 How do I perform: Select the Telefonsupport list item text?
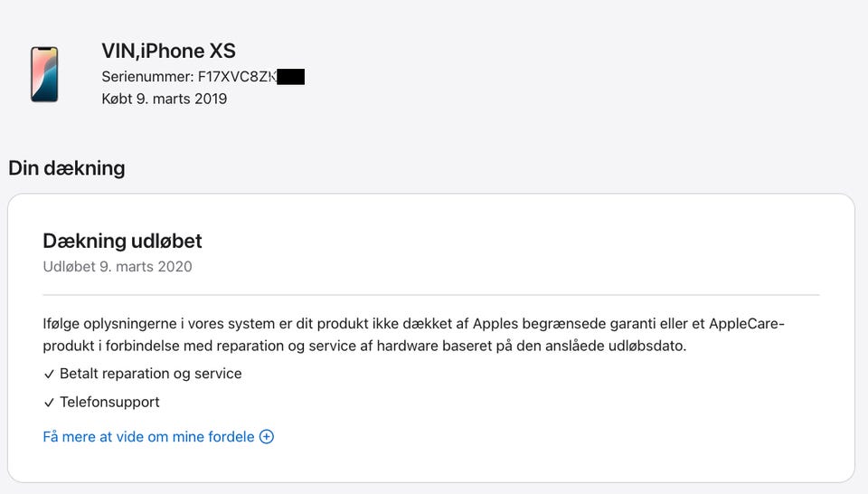[109, 402]
